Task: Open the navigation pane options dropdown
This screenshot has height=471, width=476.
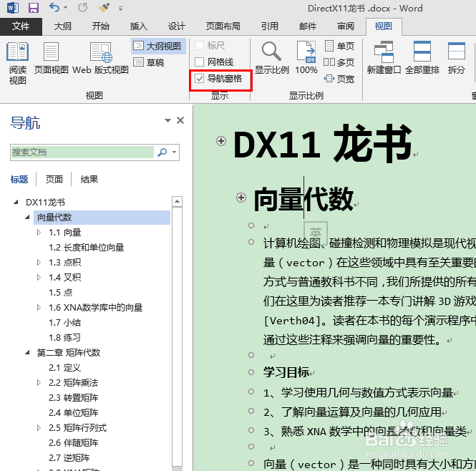Action: tap(167, 120)
